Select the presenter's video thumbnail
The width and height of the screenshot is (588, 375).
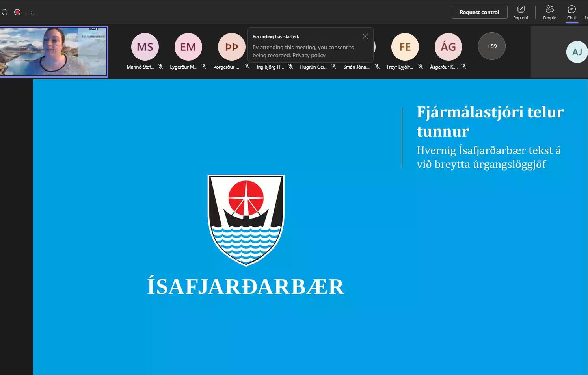coord(53,52)
